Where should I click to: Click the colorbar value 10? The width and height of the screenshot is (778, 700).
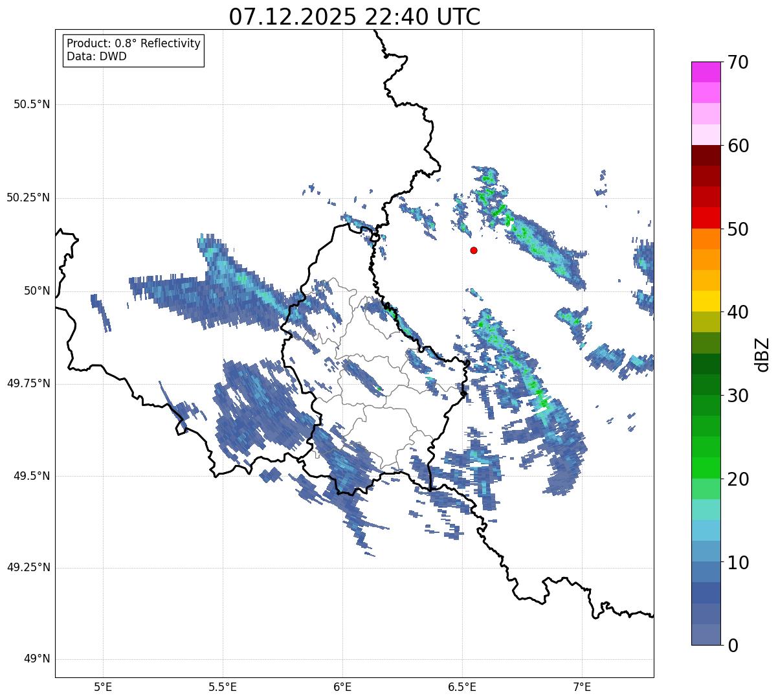click(x=738, y=563)
